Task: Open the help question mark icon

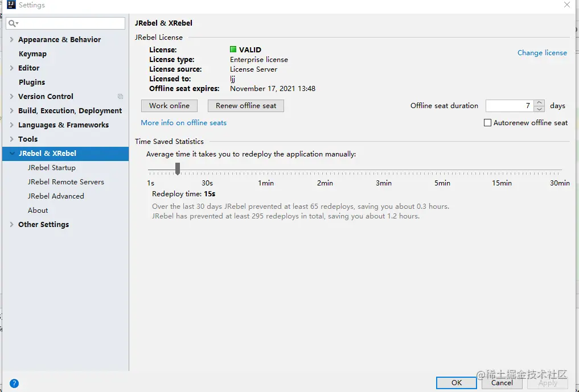Action: pyautogui.click(x=14, y=383)
